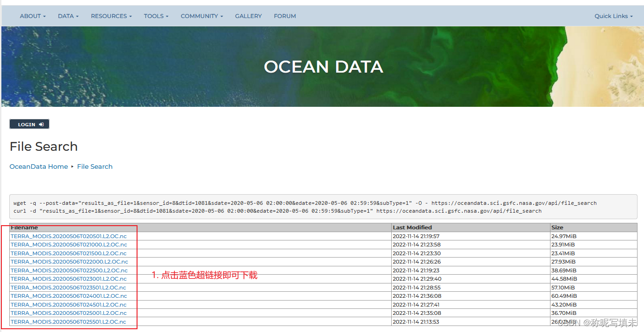Select timestamp 2022-11-14 21:28:55

click(x=417, y=288)
